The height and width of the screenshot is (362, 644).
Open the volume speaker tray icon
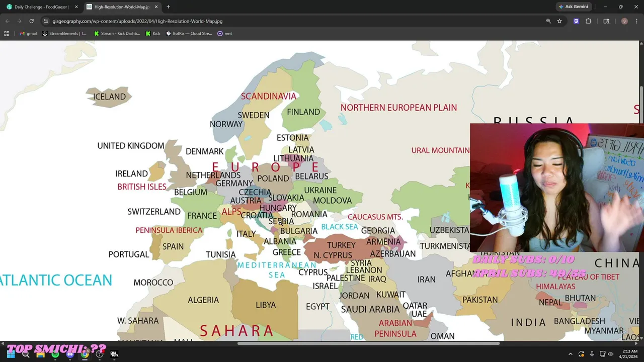point(610,354)
